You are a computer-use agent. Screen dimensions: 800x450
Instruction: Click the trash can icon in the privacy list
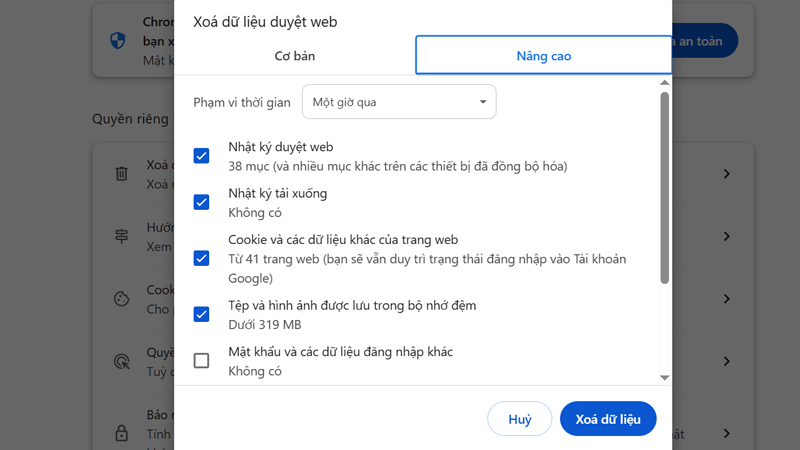(x=122, y=174)
